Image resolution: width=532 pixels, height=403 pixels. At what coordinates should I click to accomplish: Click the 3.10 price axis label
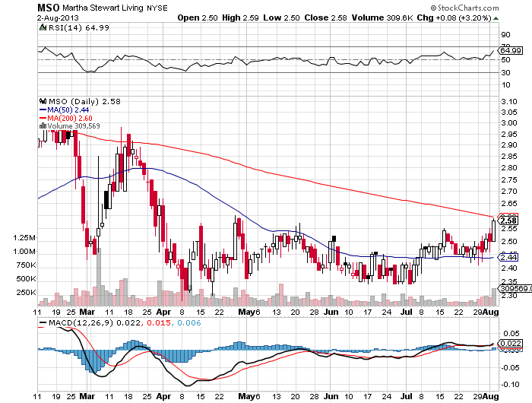tap(509, 101)
